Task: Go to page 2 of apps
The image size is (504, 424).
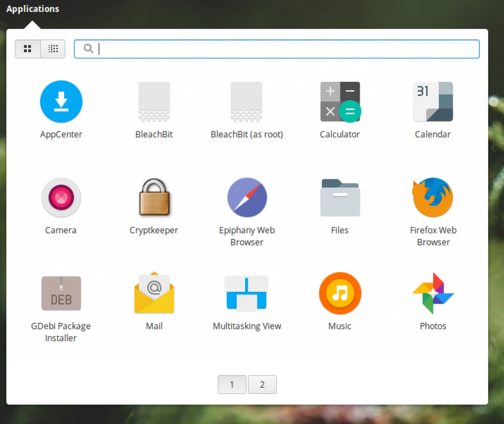Action: pyautogui.click(x=262, y=385)
